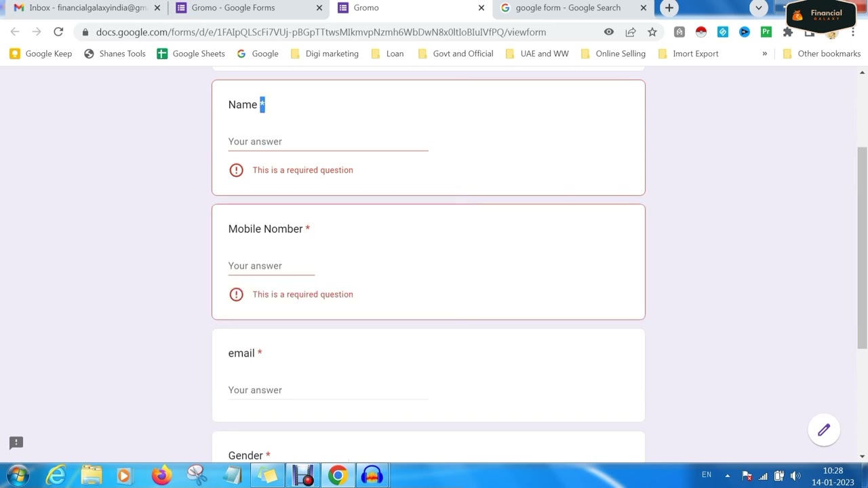Open the Digi marketing bookmark folder
This screenshot has width=868, height=488.
pos(324,54)
